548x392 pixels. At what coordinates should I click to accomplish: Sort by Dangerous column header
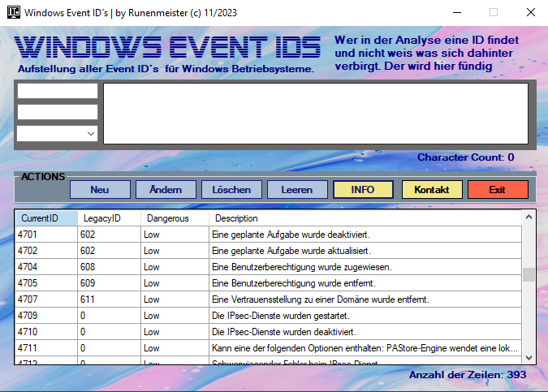pyautogui.click(x=175, y=218)
